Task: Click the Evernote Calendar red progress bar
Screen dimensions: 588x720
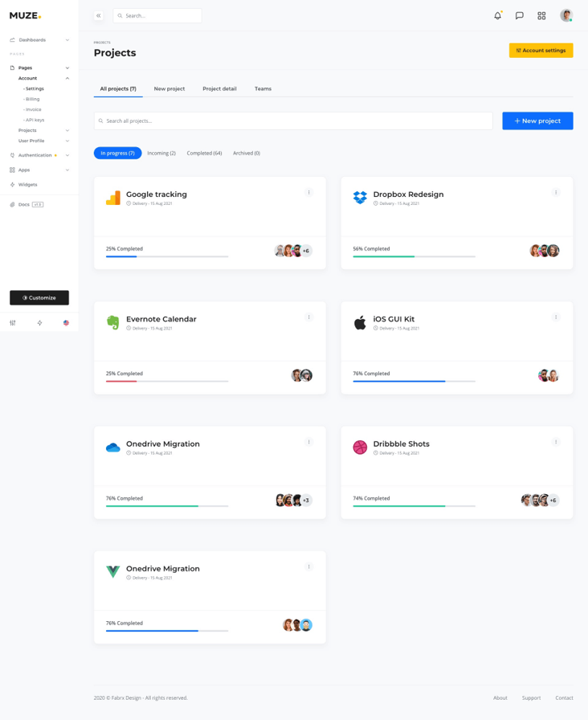Action: [x=167, y=381]
